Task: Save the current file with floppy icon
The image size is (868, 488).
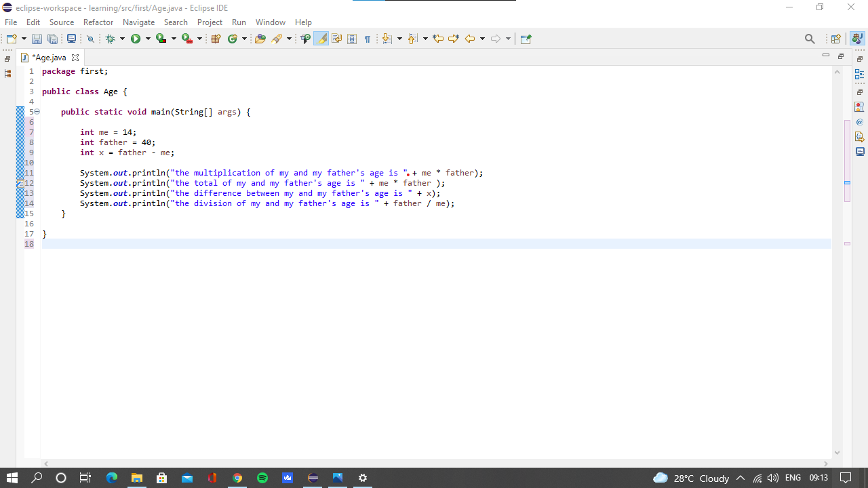Action: click(x=37, y=39)
